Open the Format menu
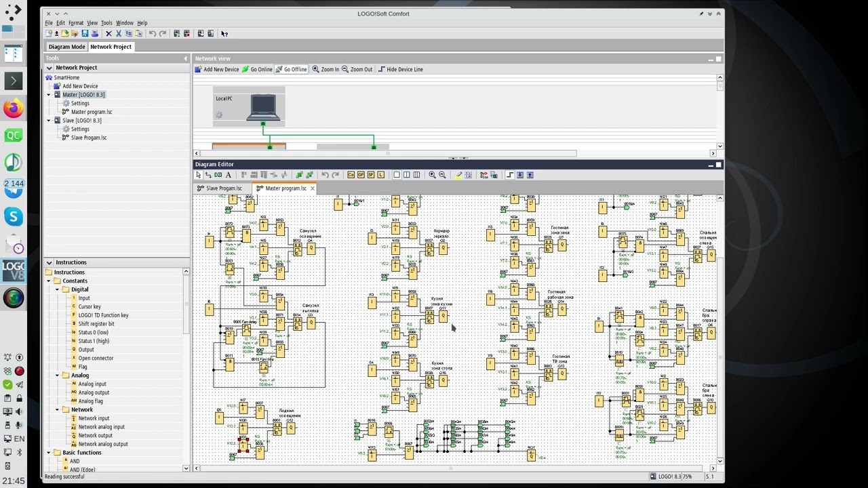The image size is (868, 488). [x=76, y=23]
